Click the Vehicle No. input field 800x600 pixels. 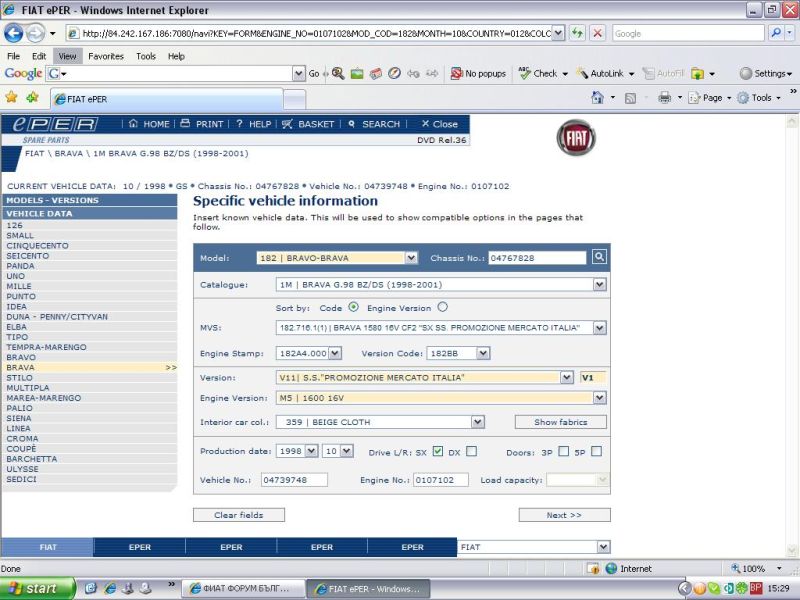(x=294, y=480)
